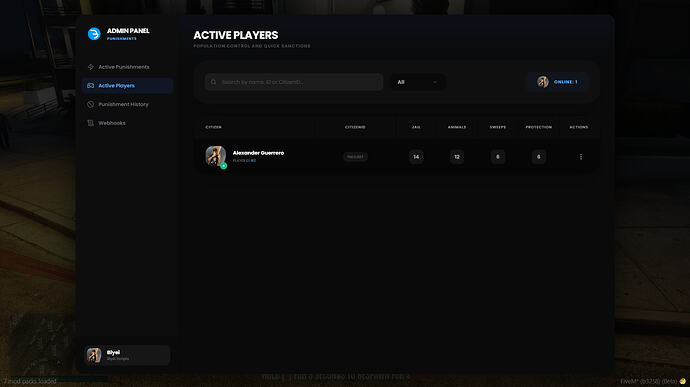Click the Protection column header

click(539, 127)
